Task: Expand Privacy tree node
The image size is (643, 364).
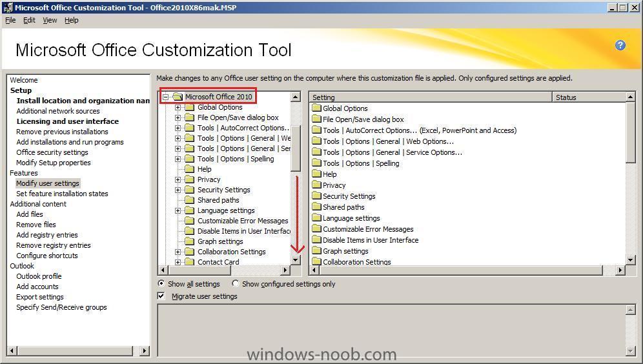Action: (178, 179)
